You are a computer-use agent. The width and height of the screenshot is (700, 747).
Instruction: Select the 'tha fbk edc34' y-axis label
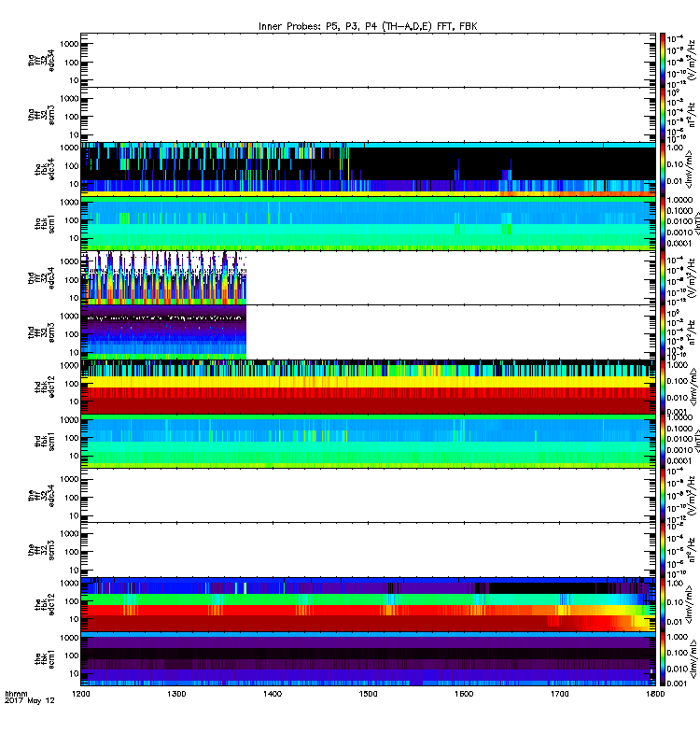(x=45, y=169)
